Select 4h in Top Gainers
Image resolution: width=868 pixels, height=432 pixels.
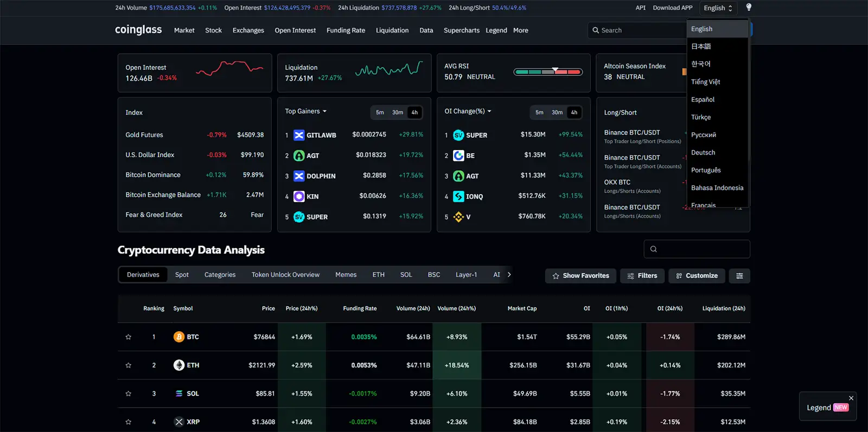(414, 113)
